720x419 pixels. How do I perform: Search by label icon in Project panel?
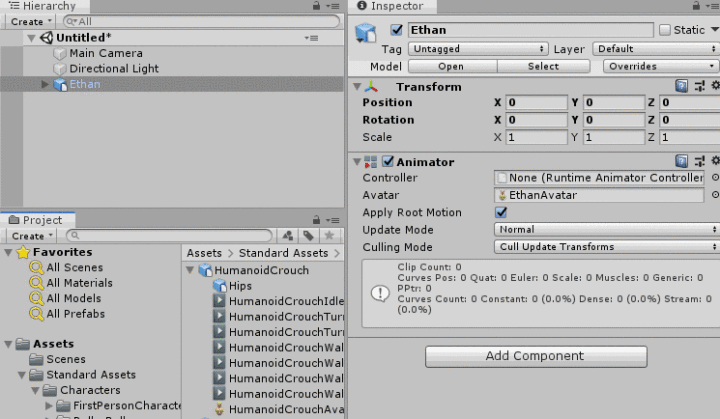coord(308,236)
